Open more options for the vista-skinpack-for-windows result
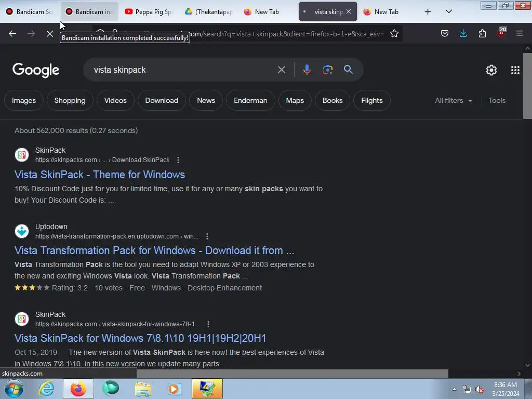Screen dimensions: 532x399 [x=208, y=324]
